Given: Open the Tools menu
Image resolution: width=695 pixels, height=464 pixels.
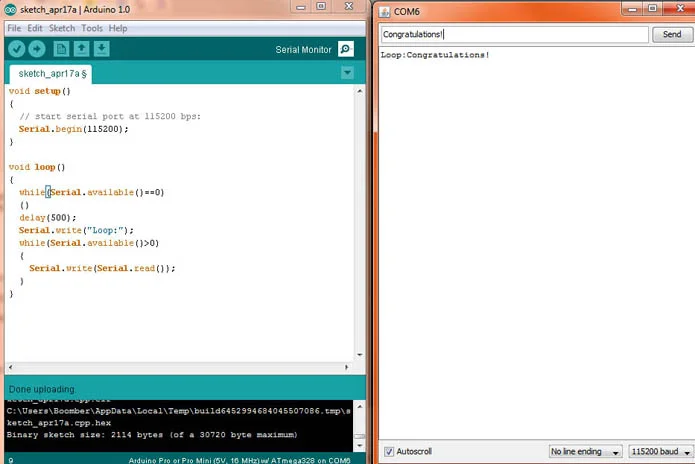Looking at the screenshot, I should (x=92, y=28).
